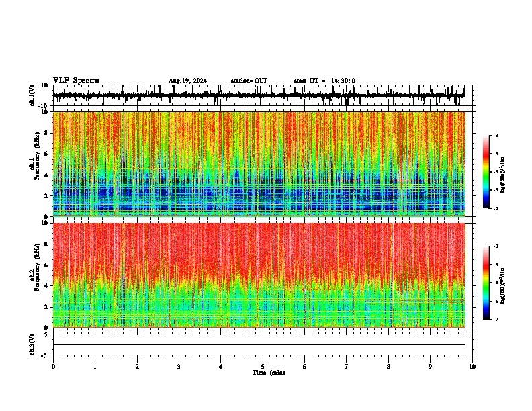Click the 'VLF Spectra' title text
This screenshot has height=411, width=532.
point(76,81)
